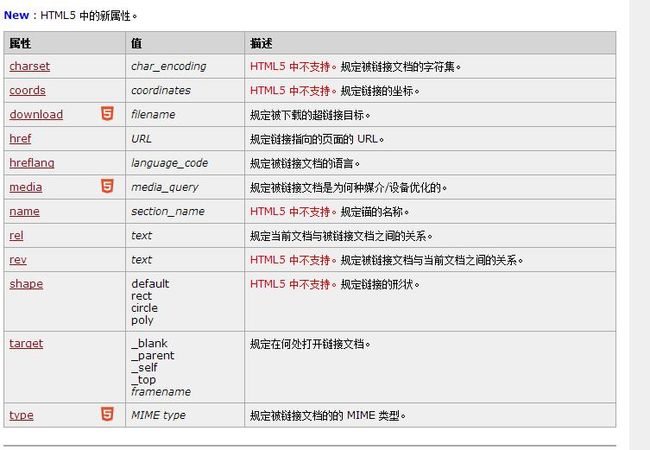Click the type description mentioning MIME 类型

pyautogui.click(x=327, y=416)
